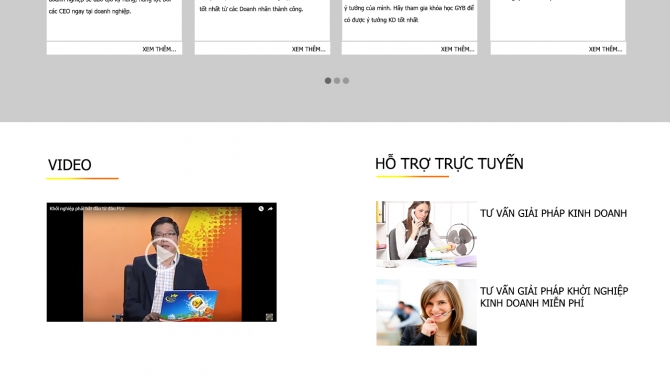The width and height of the screenshot is (670, 377).
Task: Click the VIDEO section heading
Action: click(x=70, y=165)
